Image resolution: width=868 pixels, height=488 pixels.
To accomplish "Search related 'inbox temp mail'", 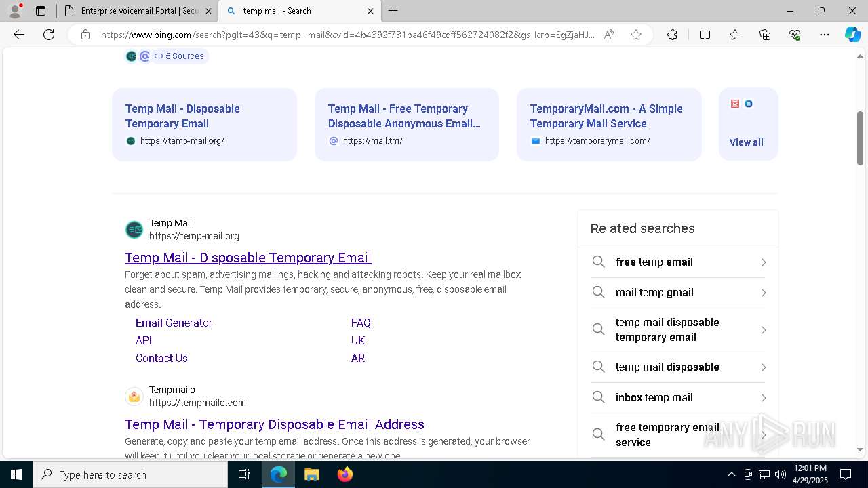I will [678, 398].
